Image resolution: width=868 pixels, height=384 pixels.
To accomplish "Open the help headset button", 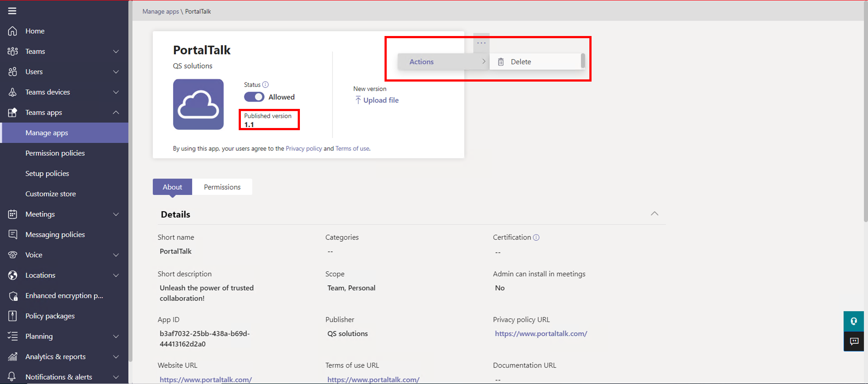I will pos(854,321).
